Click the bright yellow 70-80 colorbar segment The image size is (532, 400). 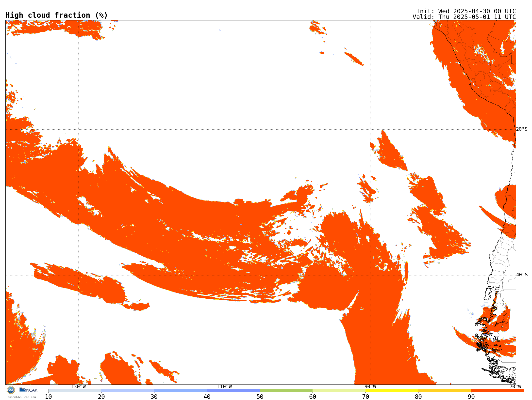point(392,391)
